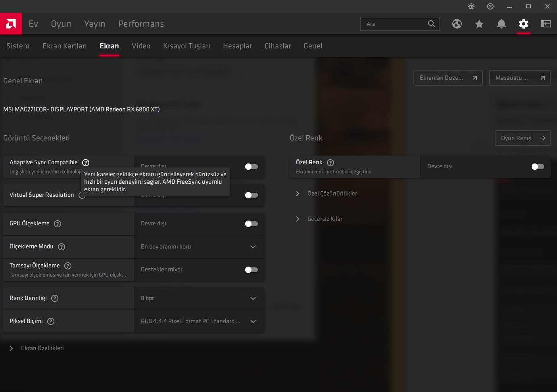Open Ölçekleme Modu dropdown
The image size is (557, 392).
[x=199, y=247]
